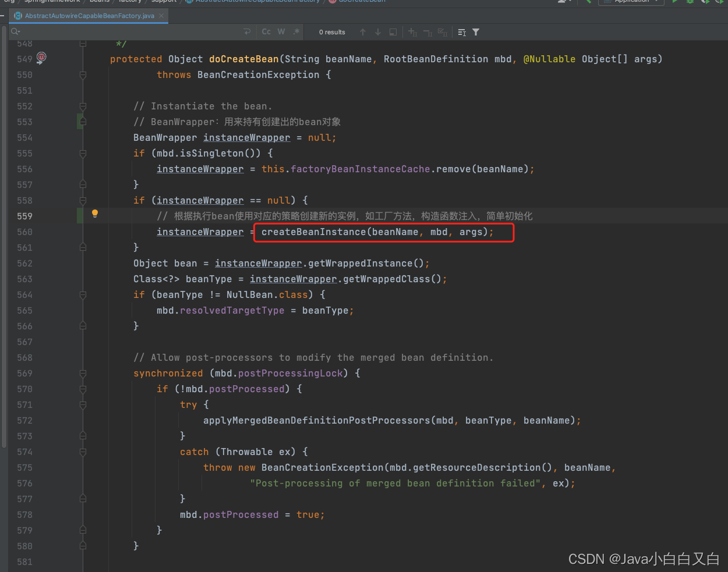Click the magnifier icon in the search field
The image size is (728, 572).
click(x=15, y=31)
